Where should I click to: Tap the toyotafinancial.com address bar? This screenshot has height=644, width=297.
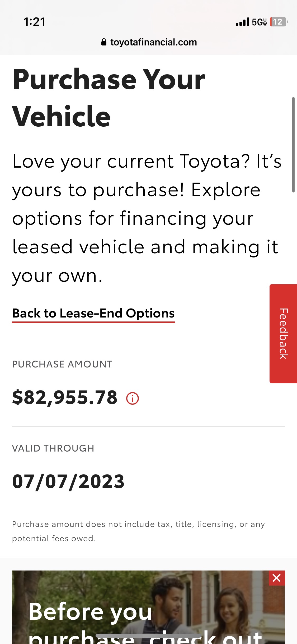149,42
